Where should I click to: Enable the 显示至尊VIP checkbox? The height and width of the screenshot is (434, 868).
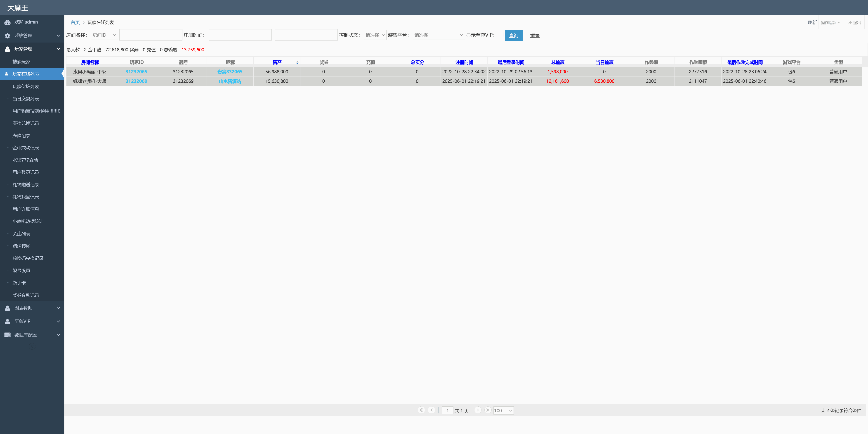point(501,34)
